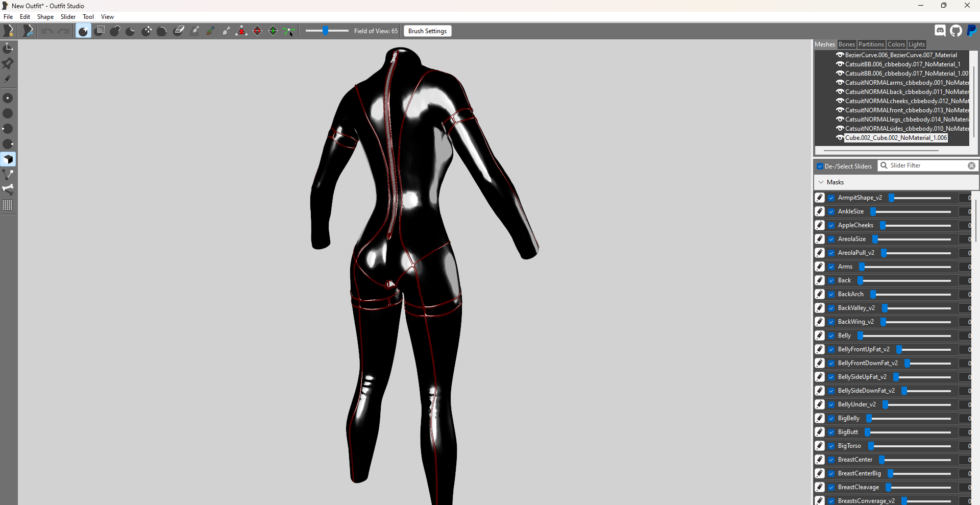Open the PayPal donate icon
980x505 pixels.
(972, 31)
